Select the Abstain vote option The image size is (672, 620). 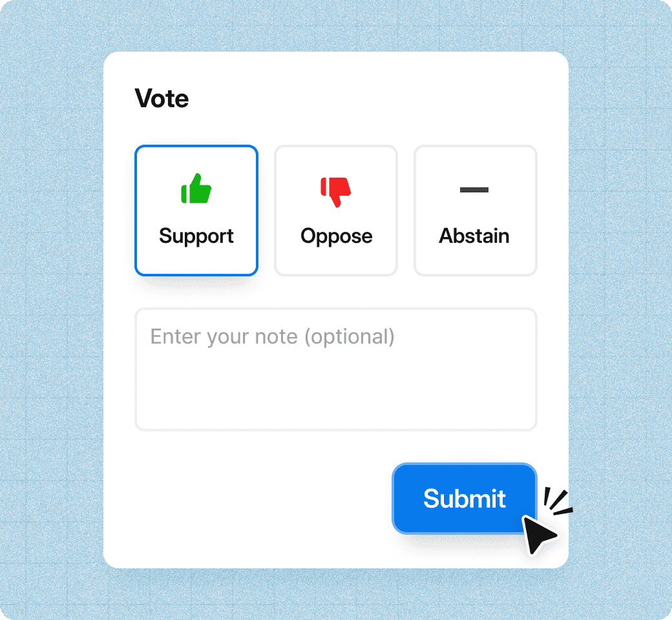tap(475, 211)
